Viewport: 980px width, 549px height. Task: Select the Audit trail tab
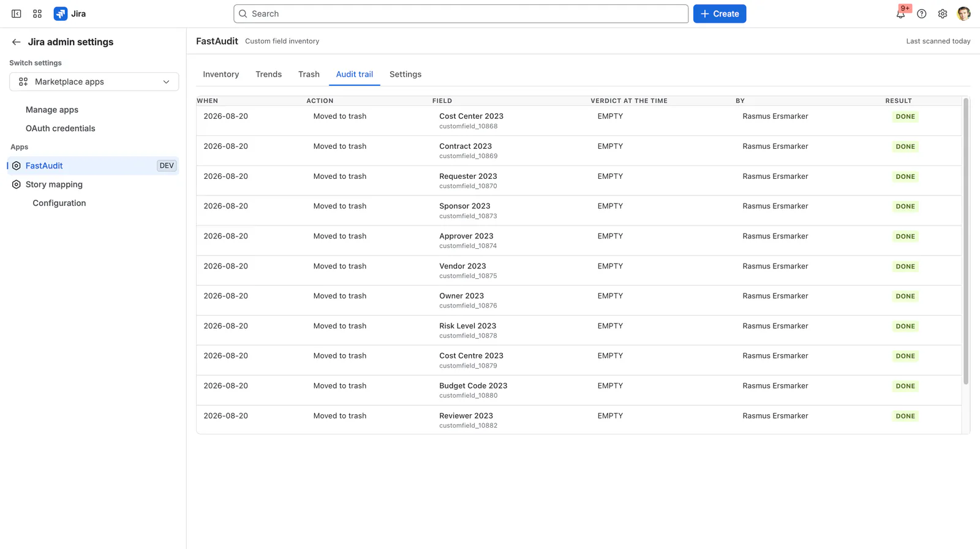point(355,74)
